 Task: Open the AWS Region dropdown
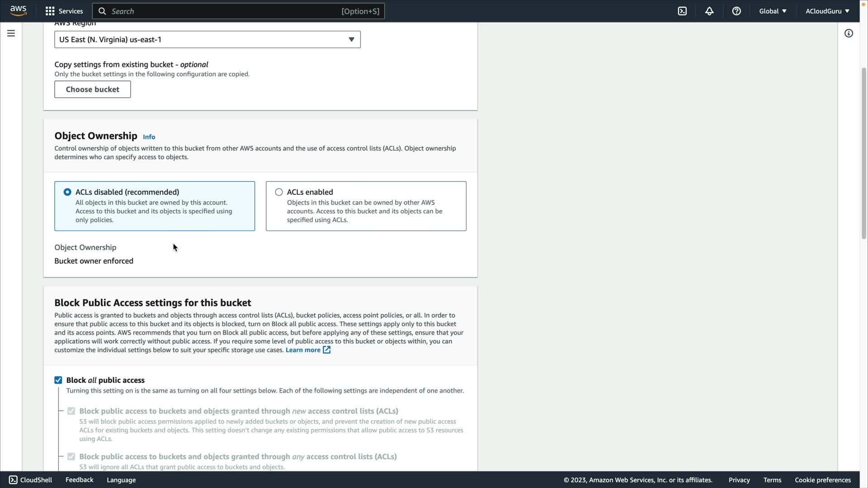click(207, 40)
